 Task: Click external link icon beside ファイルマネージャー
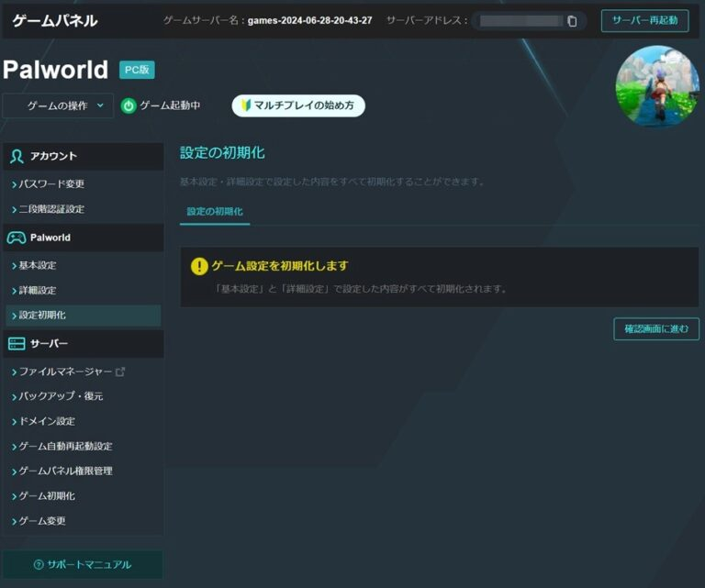point(120,372)
